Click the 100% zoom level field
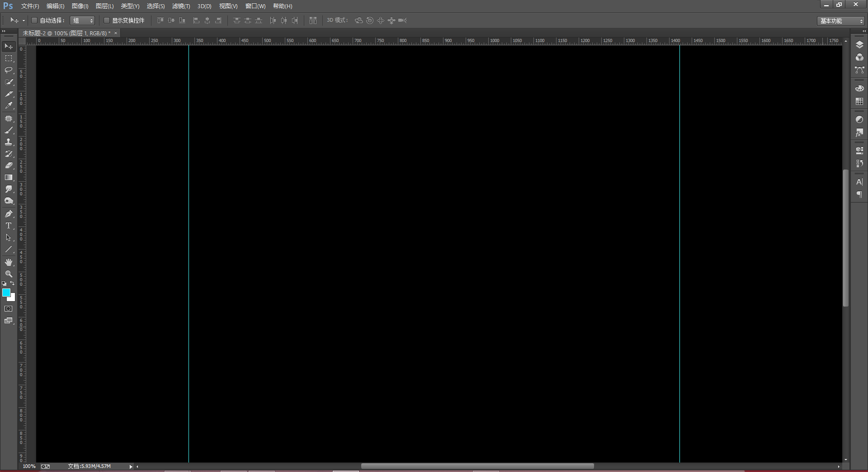 tap(29, 467)
